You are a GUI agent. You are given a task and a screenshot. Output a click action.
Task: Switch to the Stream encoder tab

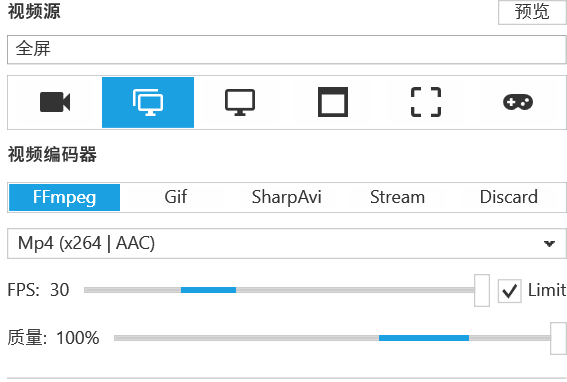tap(397, 198)
